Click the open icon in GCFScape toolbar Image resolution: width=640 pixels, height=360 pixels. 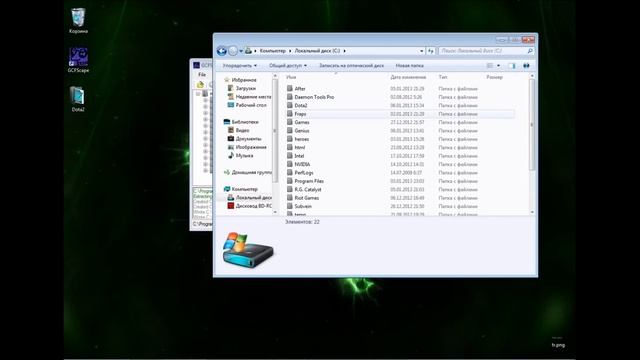pos(200,84)
